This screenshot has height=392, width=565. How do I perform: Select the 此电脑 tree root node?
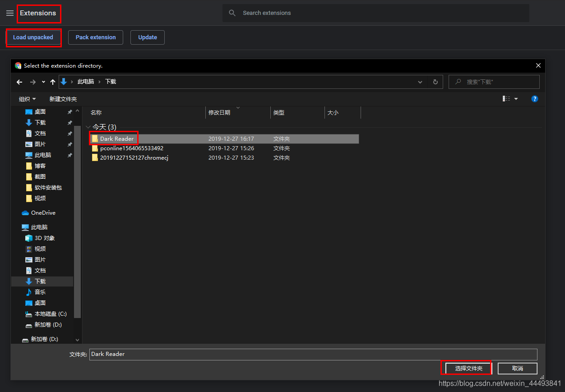(x=39, y=227)
